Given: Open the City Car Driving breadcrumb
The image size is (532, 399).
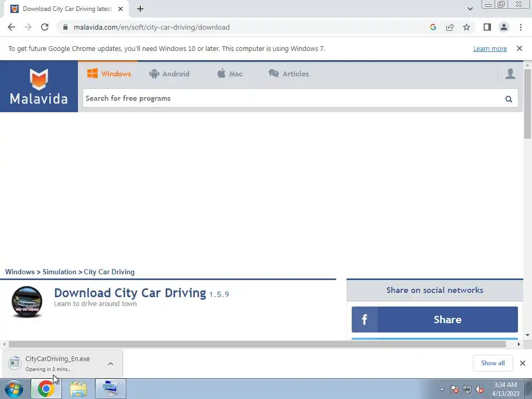Looking at the screenshot, I should (109, 272).
